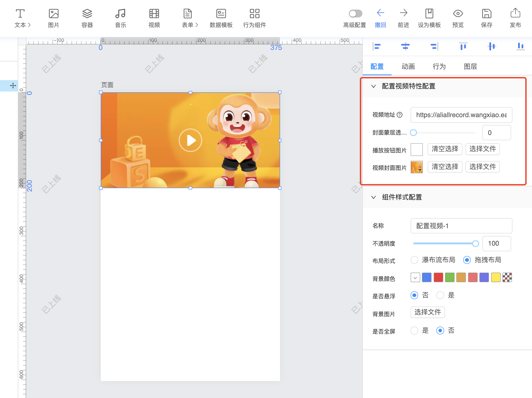Click the 撤回 undo arrow
532x398 pixels.
pyautogui.click(x=380, y=13)
